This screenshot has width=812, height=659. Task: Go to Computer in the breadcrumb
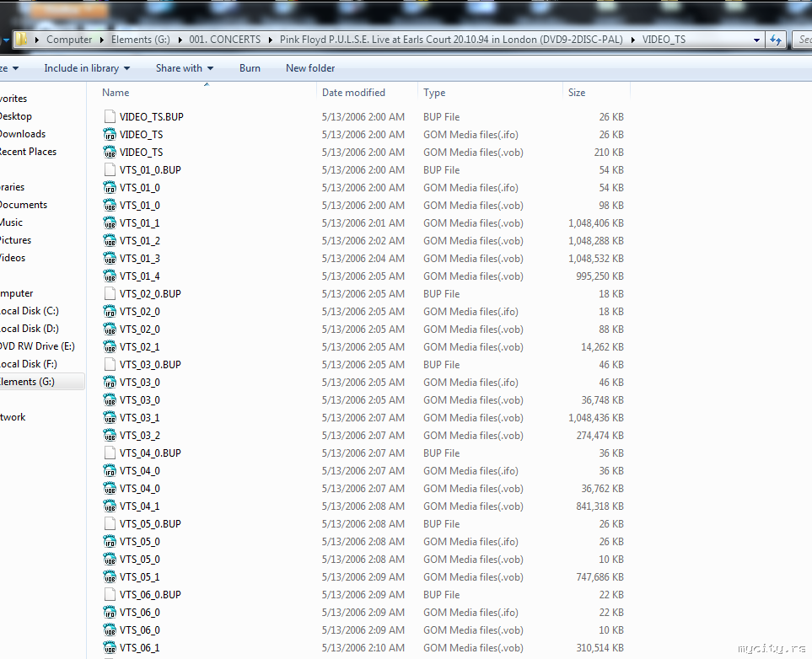tap(69, 40)
